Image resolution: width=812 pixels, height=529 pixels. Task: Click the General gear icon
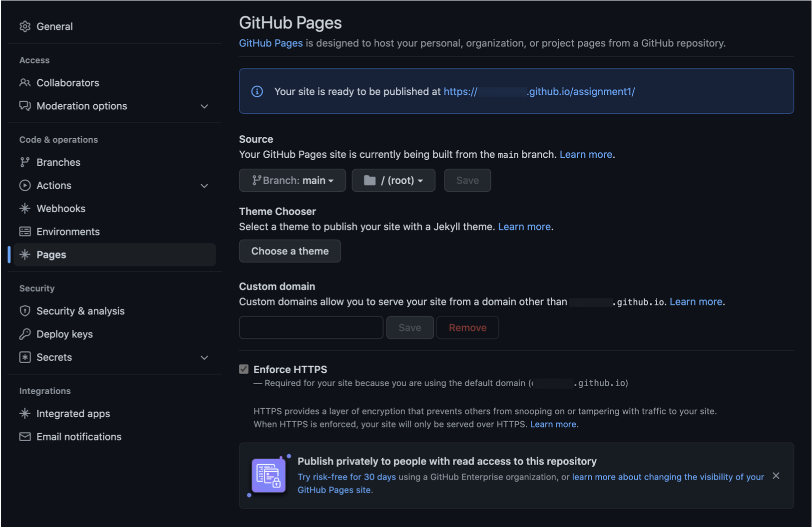(x=25, y=26)
